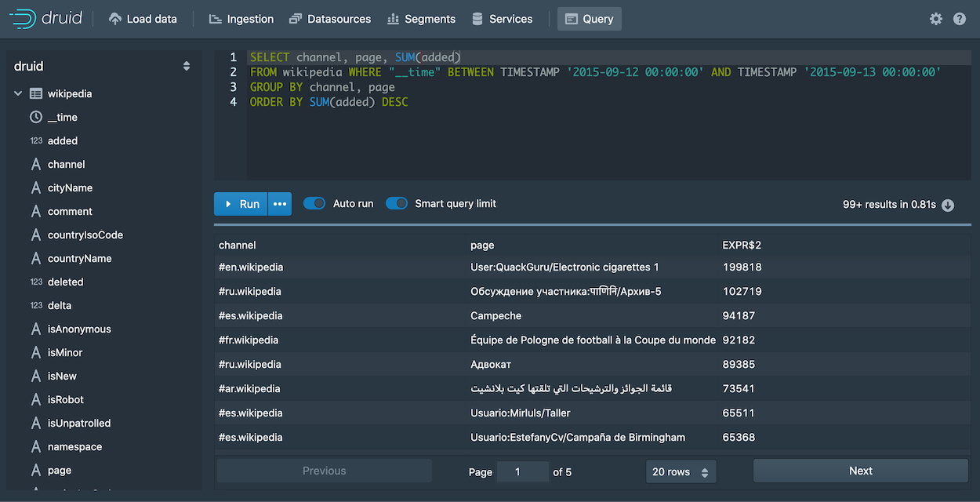Click the Druid logo
This screenshot has height=502, width=980.
[x=45, y=19]
